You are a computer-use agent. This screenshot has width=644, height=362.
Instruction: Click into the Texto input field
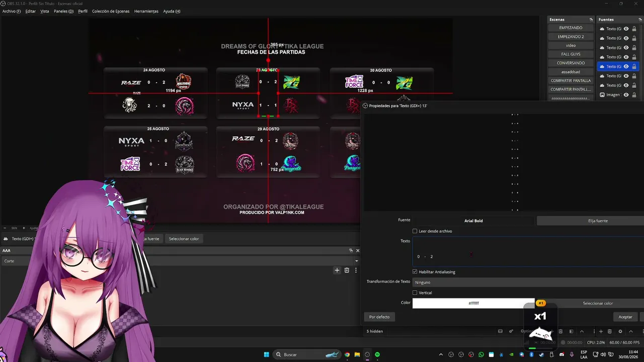(528, 251)
